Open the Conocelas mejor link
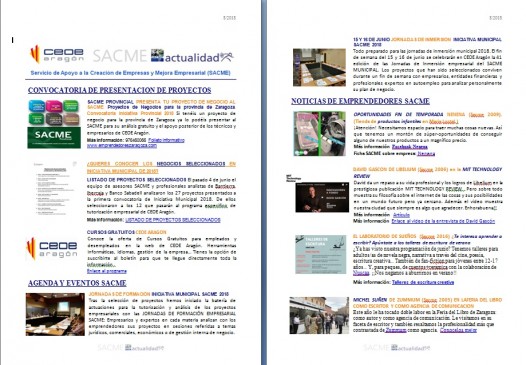The width and height of the screenshot is (526, 365). [x=458, y=330]
